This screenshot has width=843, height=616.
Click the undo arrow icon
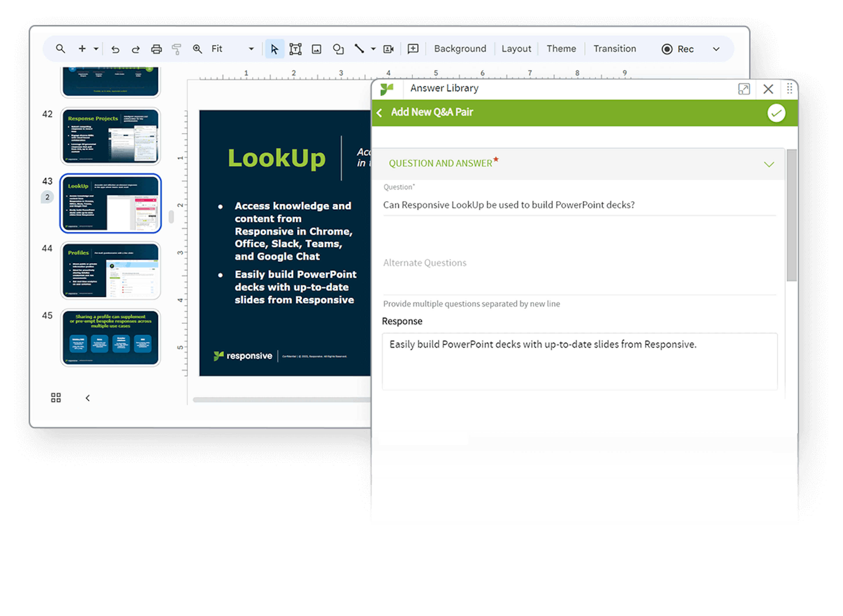pyautogui.click(x=115, y=49)
